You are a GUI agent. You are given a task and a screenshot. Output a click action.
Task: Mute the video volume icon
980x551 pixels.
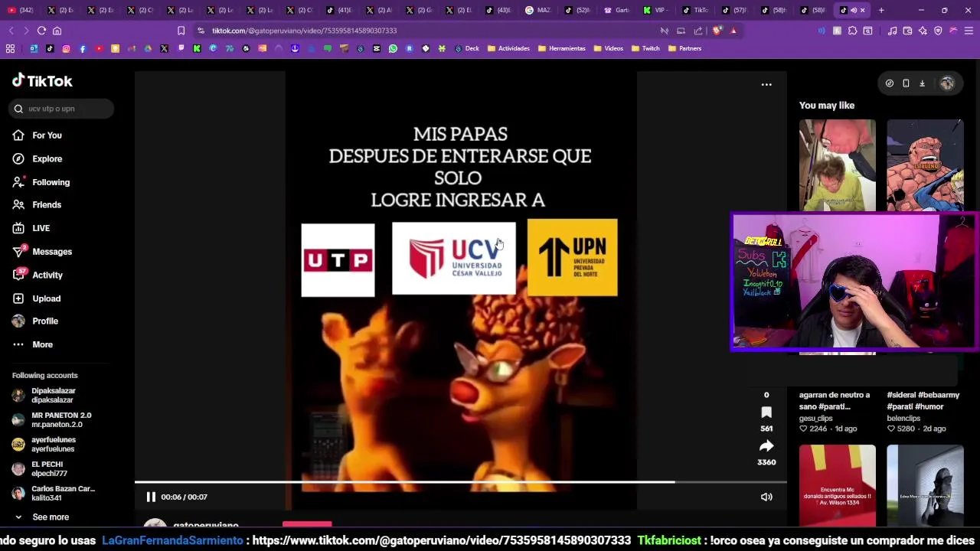tap(766, 497)
